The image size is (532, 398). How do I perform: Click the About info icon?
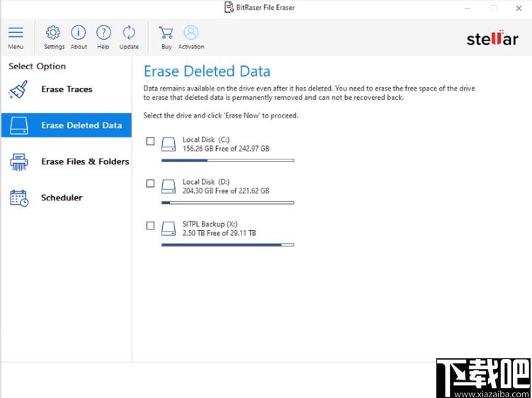(79, 33)
